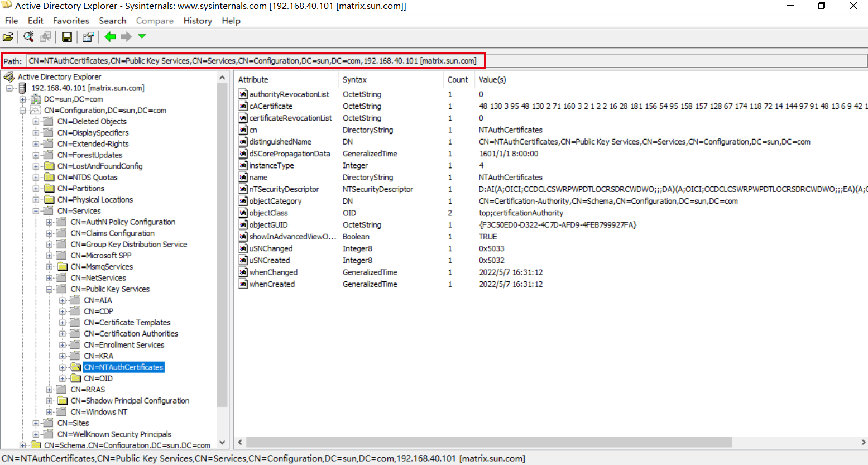Open the Edit menu
Image resolution: width=868 pixels, height=465 pixels.
[x=35, y=21]
